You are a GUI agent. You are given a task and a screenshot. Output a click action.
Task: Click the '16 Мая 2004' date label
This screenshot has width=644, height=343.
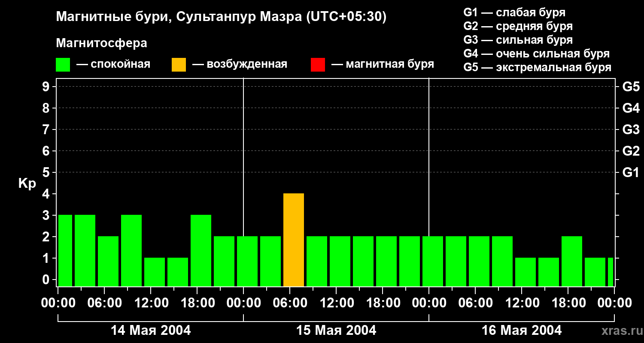[x=522, y=330]
